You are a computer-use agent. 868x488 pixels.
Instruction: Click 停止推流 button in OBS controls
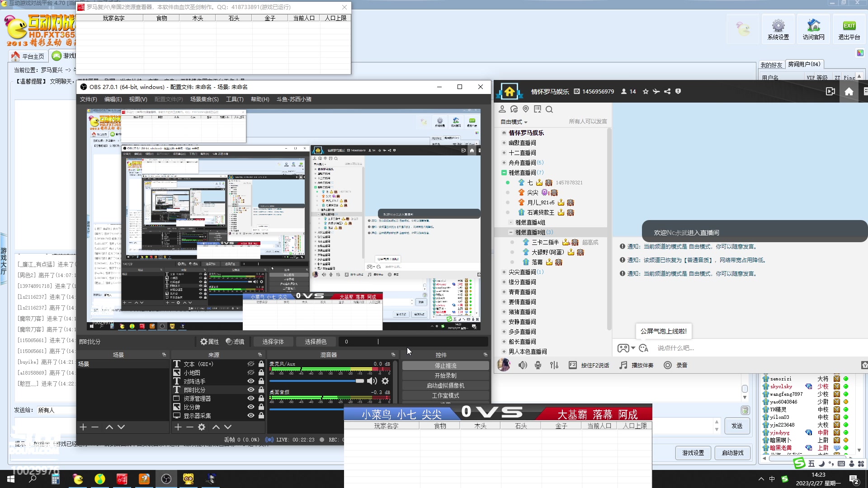[x=445, y=366]
